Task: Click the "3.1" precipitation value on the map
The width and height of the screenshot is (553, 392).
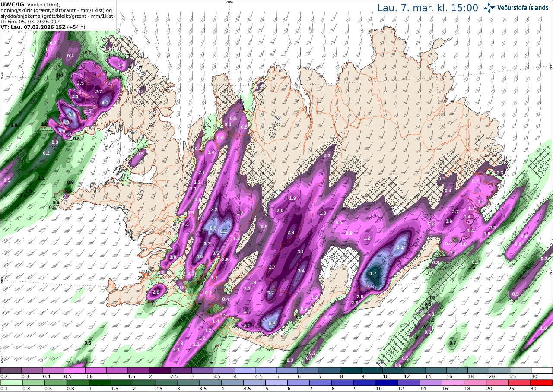Action: [301, 252]
